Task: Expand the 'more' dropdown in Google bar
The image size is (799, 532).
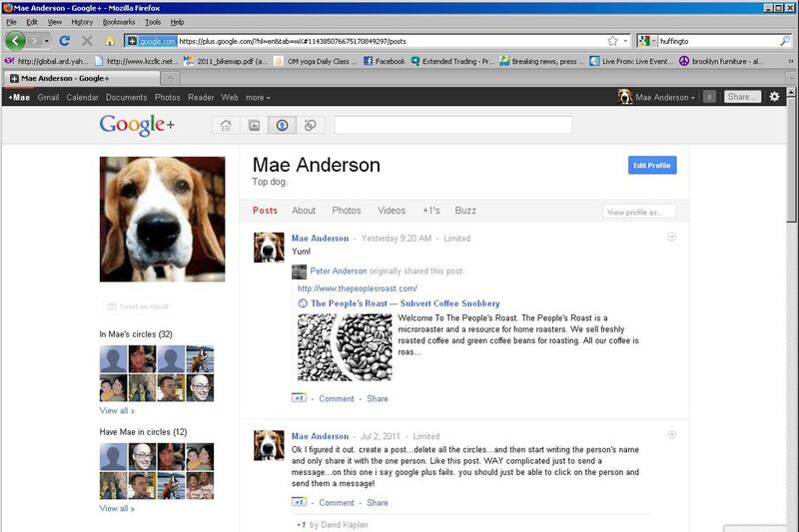Action: [258, 98]
